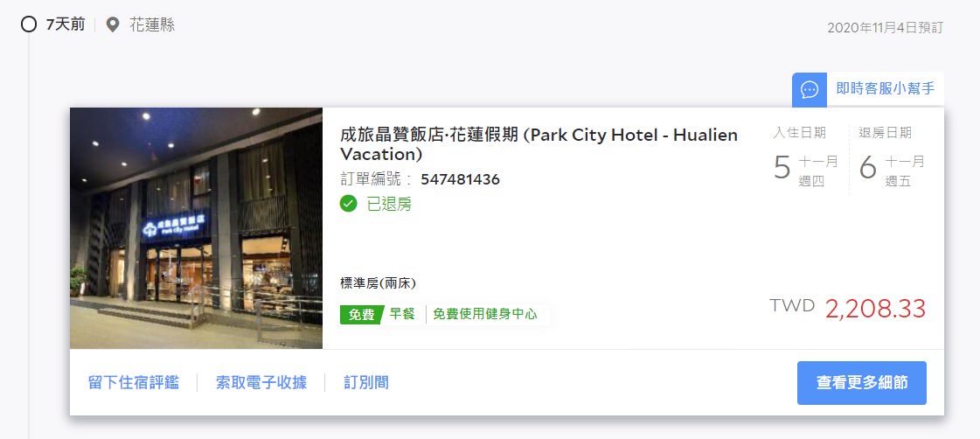Viewport: 980px width, 439px height.
Task: Open 查看更多細節 blue button
Action: pos(862,383)
